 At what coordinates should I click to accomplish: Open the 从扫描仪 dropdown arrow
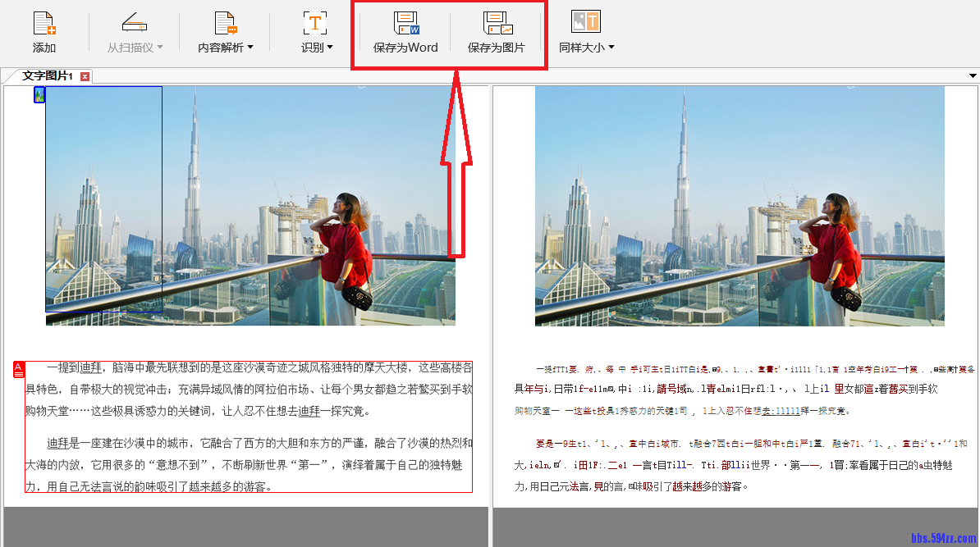158,46
